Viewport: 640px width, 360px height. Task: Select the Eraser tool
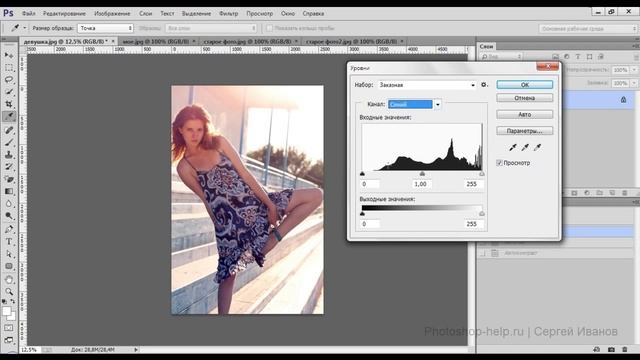(9, 179)
